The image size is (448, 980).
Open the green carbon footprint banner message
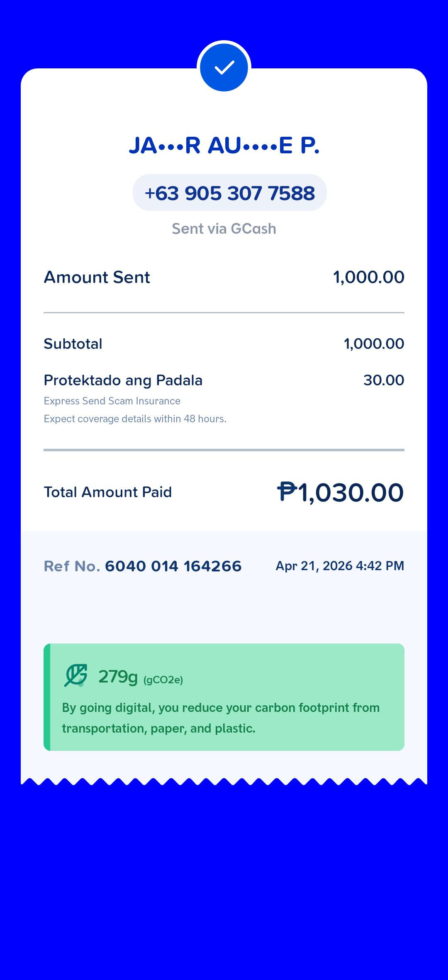[x=224, y=697]
